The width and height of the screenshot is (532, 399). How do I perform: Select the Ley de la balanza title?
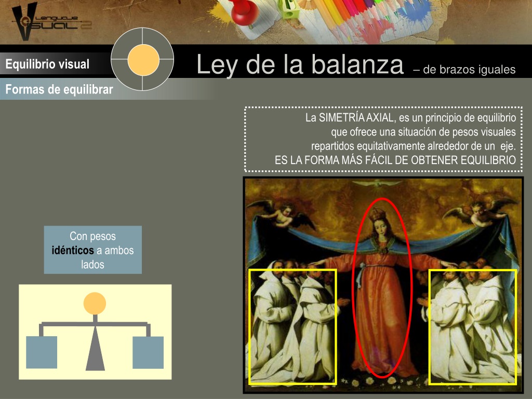point(300,64)
